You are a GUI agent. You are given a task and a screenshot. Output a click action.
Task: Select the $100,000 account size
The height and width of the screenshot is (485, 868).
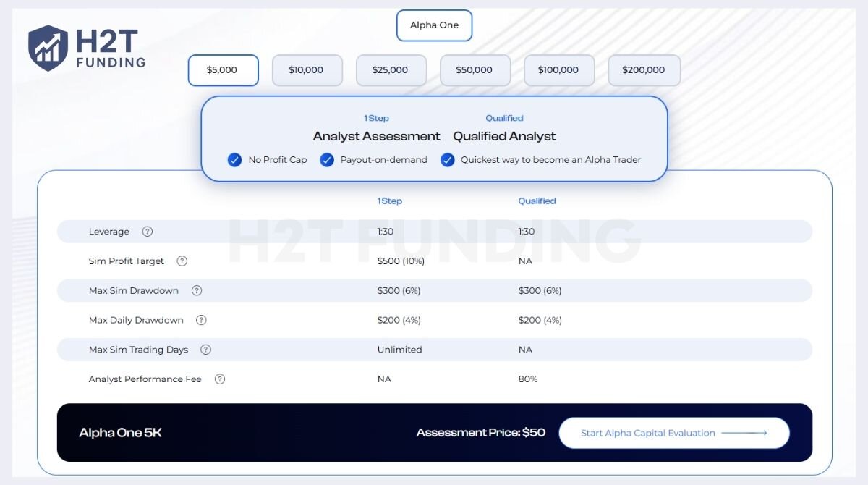point(558,70)
